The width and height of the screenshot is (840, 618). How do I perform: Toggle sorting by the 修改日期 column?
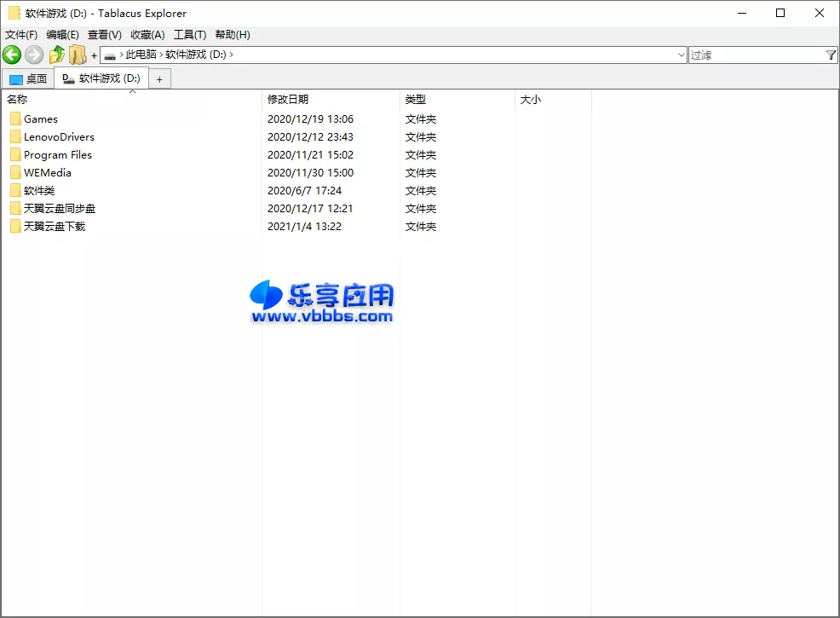[x=291, y=99]
